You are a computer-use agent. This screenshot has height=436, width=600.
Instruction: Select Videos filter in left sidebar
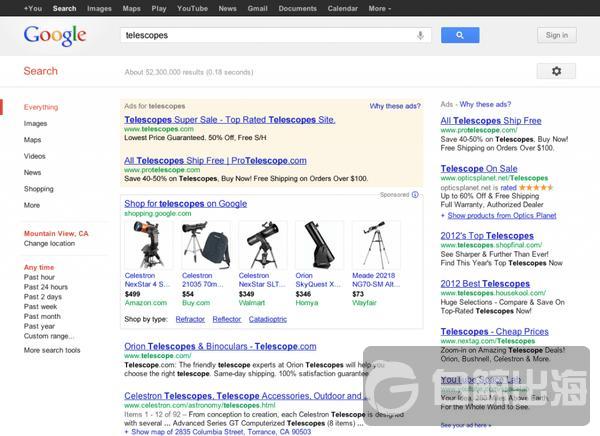point(34,156)
